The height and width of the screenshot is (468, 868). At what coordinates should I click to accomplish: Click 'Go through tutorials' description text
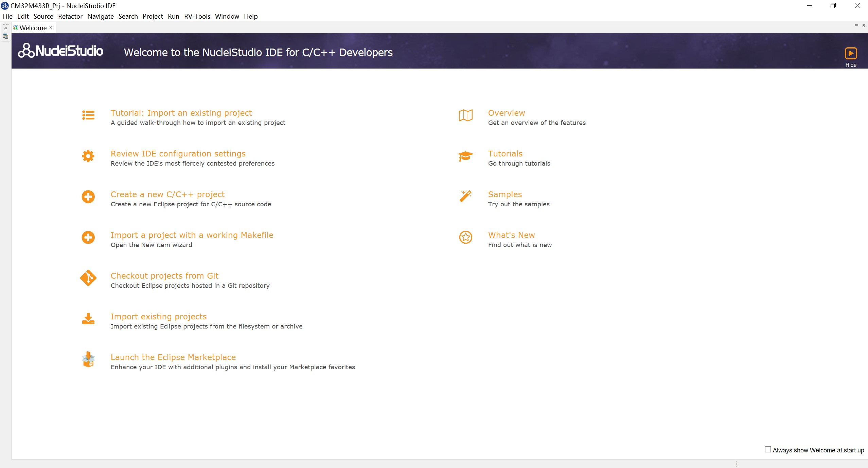tap(519, 164)
